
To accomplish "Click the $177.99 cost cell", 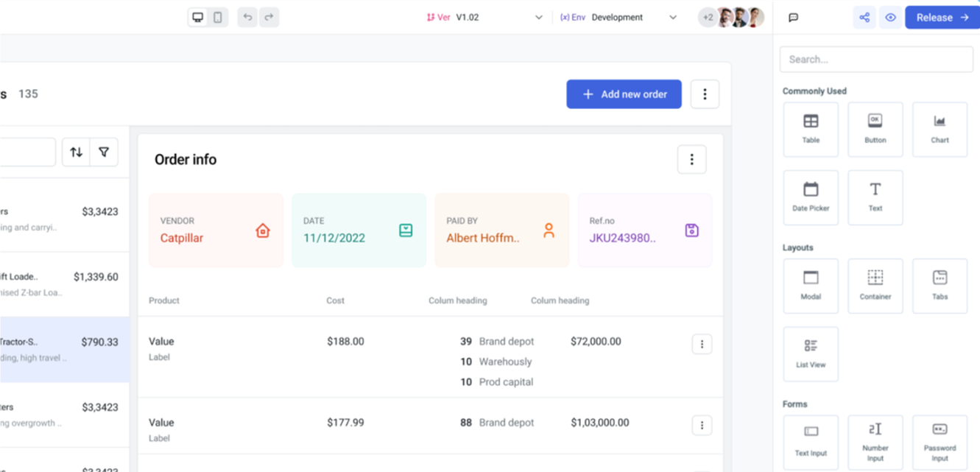I will coord(345,423).
